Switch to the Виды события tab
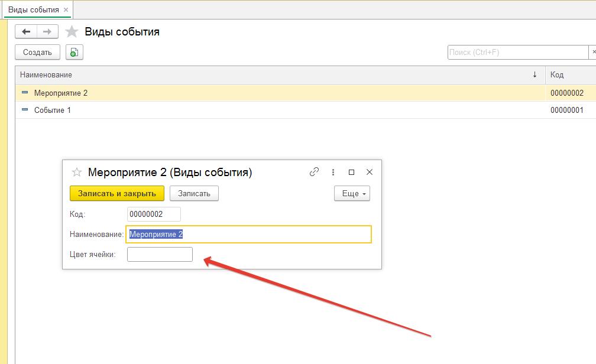Image resolution: width=596 pixels, height=364 pixels. point(33,10)
